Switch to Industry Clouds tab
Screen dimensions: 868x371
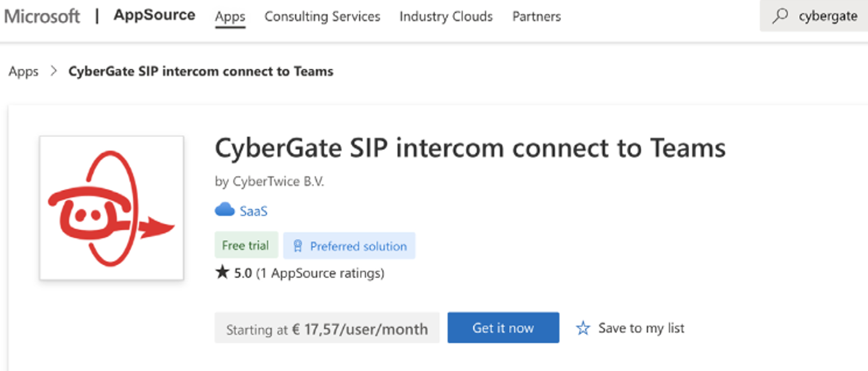(x=446, y=17)
